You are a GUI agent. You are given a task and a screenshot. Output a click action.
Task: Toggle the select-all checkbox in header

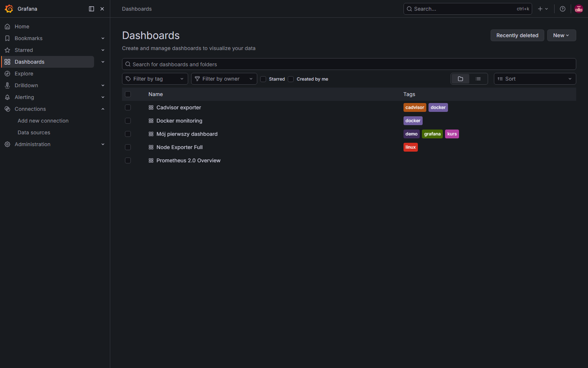coord(128,94)
